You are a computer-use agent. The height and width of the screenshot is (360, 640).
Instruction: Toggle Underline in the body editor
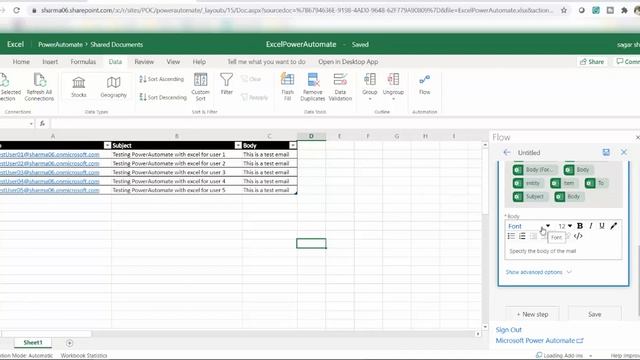602,226
